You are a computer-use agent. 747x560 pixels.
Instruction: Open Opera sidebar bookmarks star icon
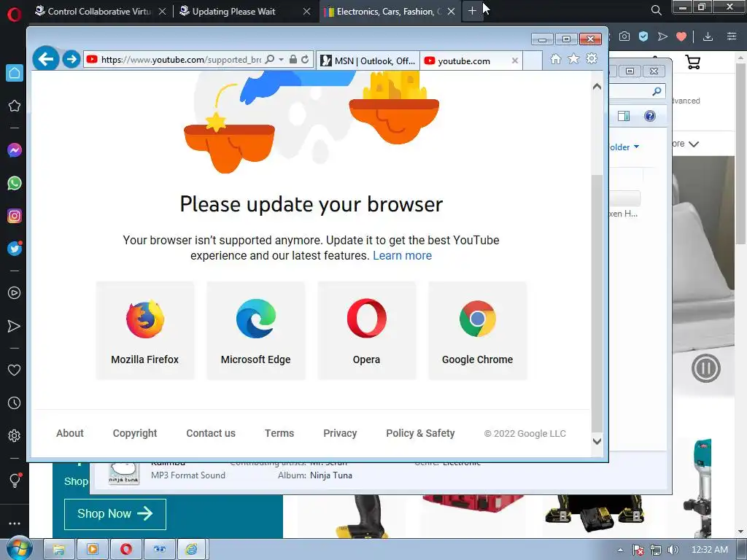coord(15,106)
